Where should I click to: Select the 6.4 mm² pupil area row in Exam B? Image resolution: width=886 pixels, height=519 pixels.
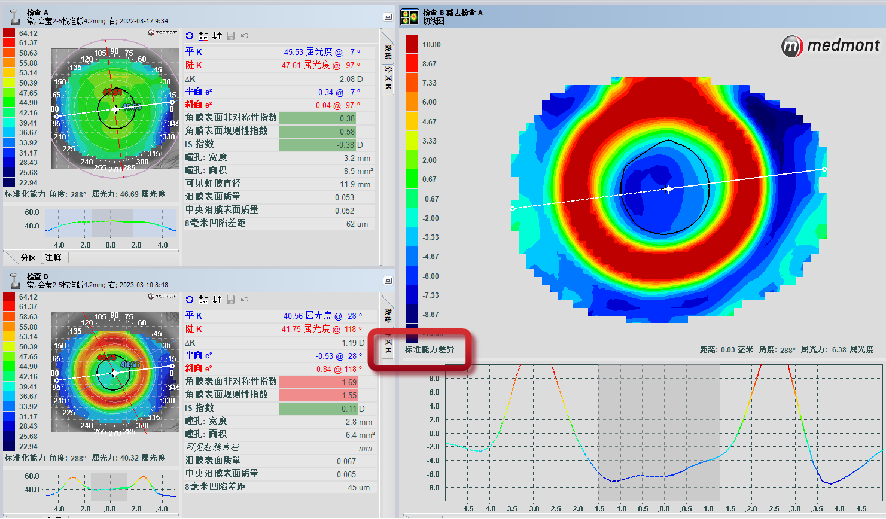279,435
